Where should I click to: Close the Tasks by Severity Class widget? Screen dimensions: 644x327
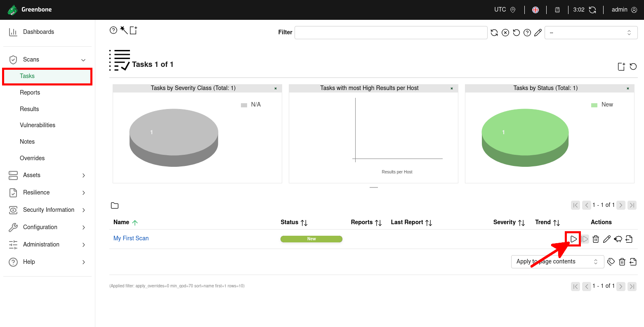click(x=275, y=88)
